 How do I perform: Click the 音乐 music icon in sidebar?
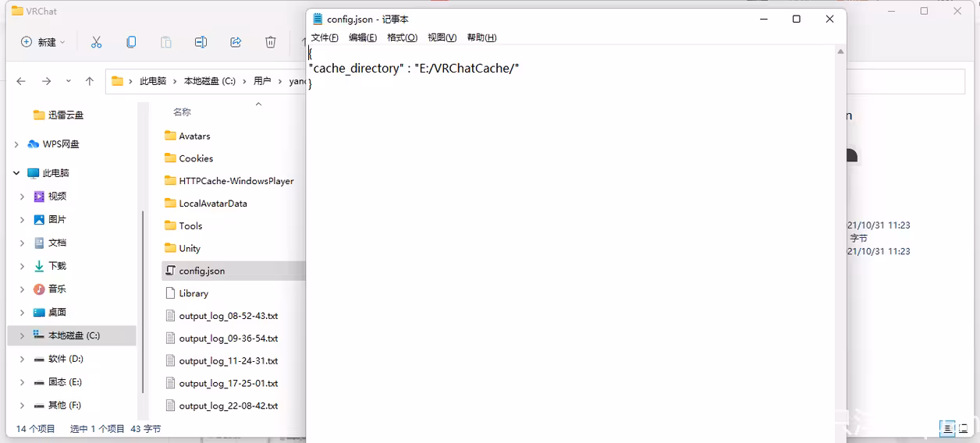[39, 289]
